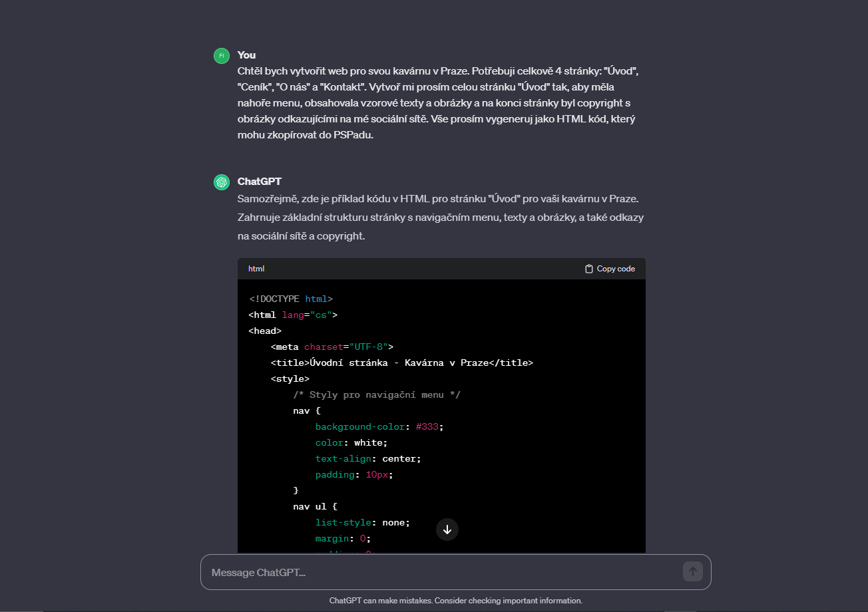
Task: Click the scroll-to-bottom arrow button
Action: pyautogui.click(x=447, y=530)
